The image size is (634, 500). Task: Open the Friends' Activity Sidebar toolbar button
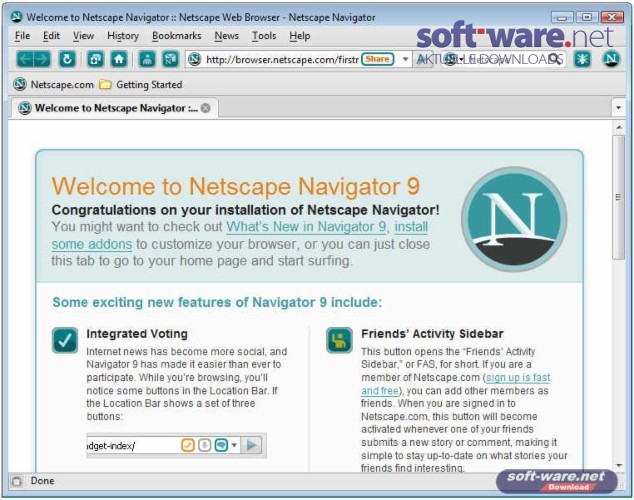coord(147,59)
